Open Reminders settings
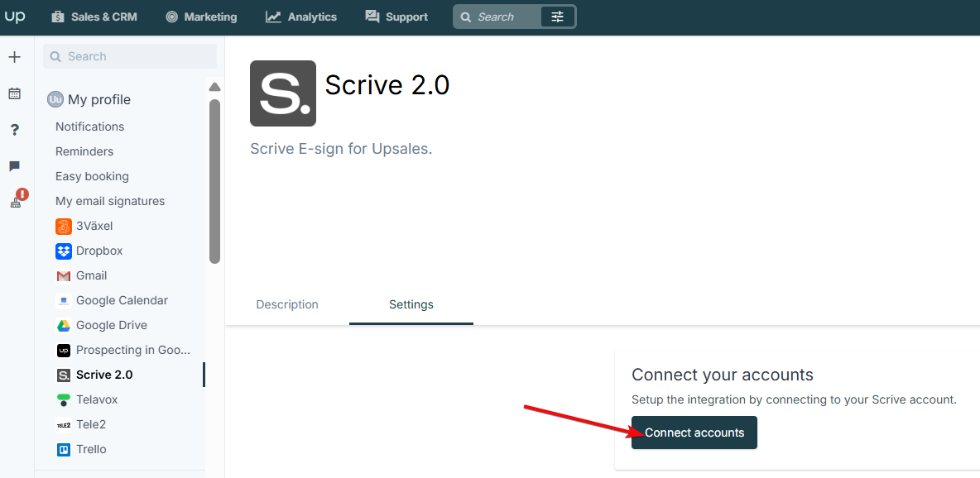The image size is (980, 478). (x=84, y=151)
